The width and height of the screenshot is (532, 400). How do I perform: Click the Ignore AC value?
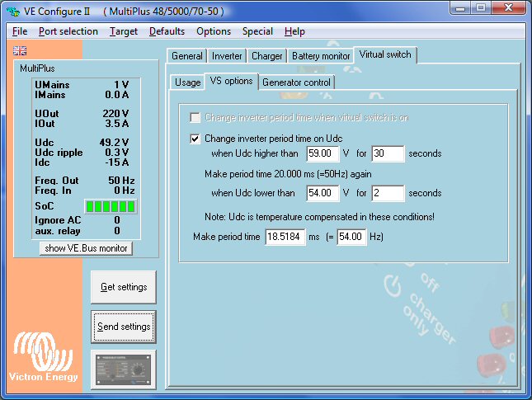pyautogui.click(x=117, y=220)
